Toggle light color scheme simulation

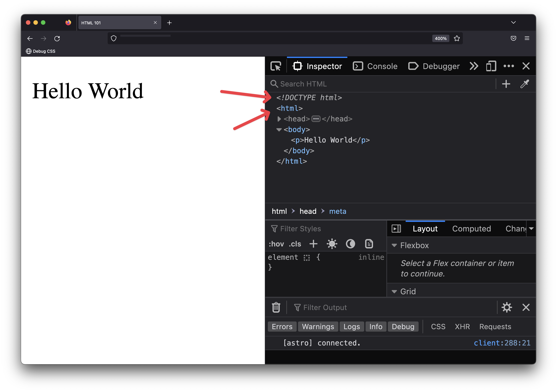point(332,243)
